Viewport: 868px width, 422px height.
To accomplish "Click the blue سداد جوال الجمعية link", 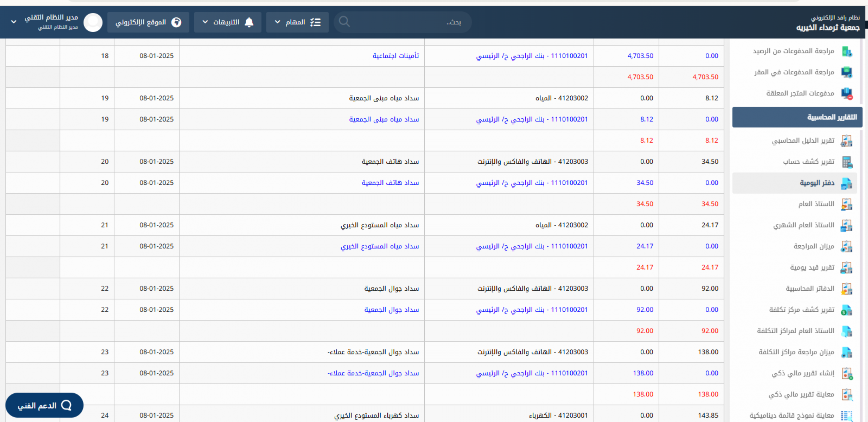I will [x=391, y=309].
